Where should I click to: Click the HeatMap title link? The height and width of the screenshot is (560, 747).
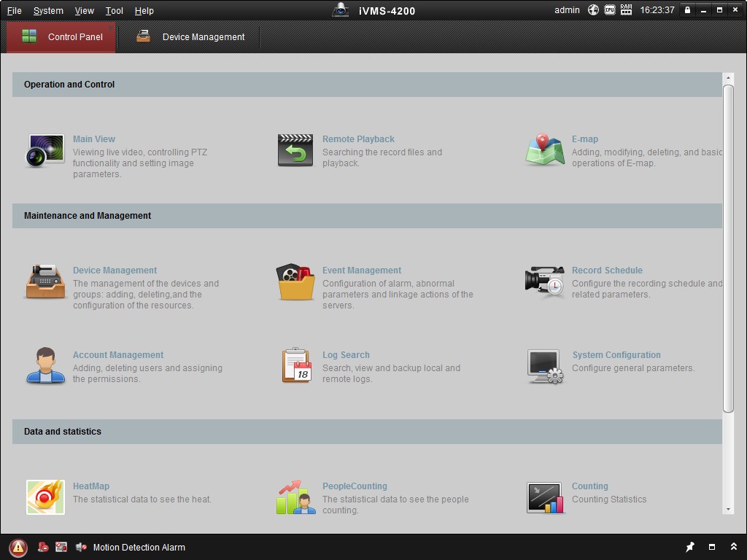pos(91,486)
